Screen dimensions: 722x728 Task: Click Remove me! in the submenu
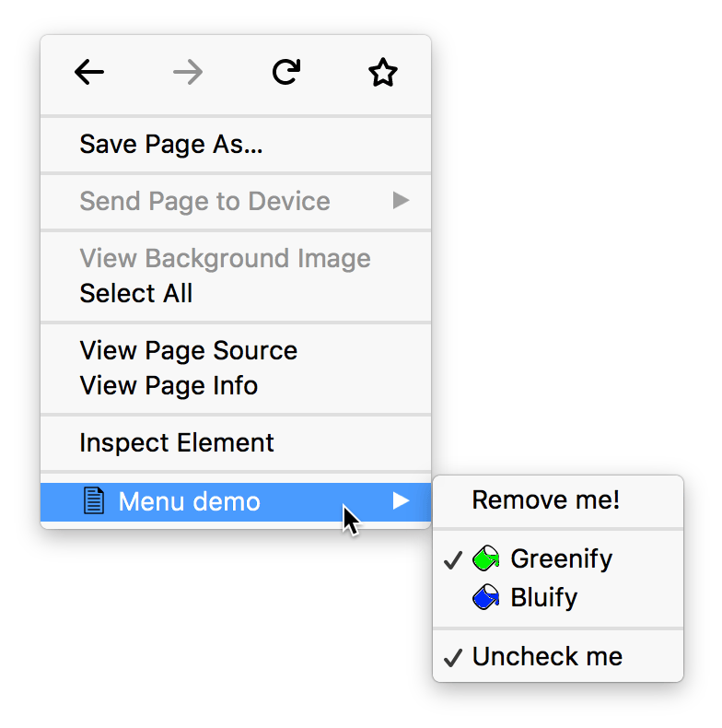click(x=546, y=499)
